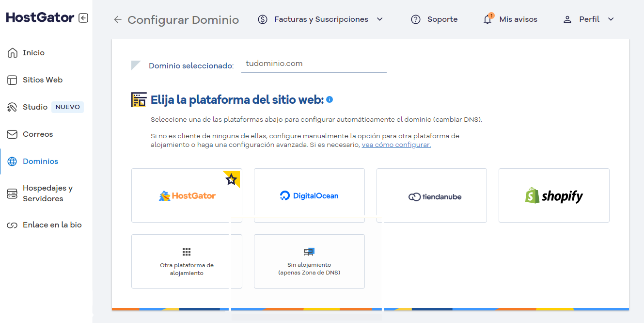Click the DNS zone server icon
644x323 pixels.
click(x=309, y=251)
